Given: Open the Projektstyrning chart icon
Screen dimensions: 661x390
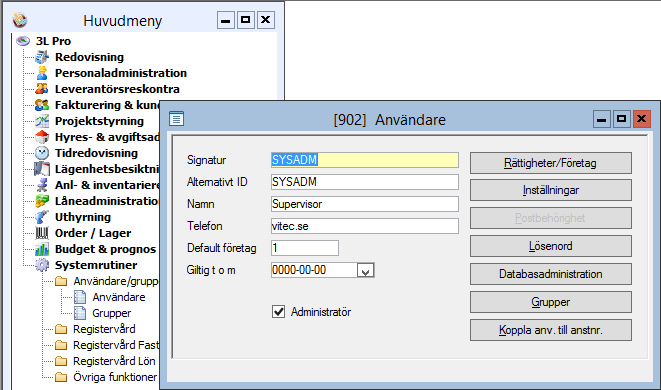Looking at the screenshot, I should 42,121.
